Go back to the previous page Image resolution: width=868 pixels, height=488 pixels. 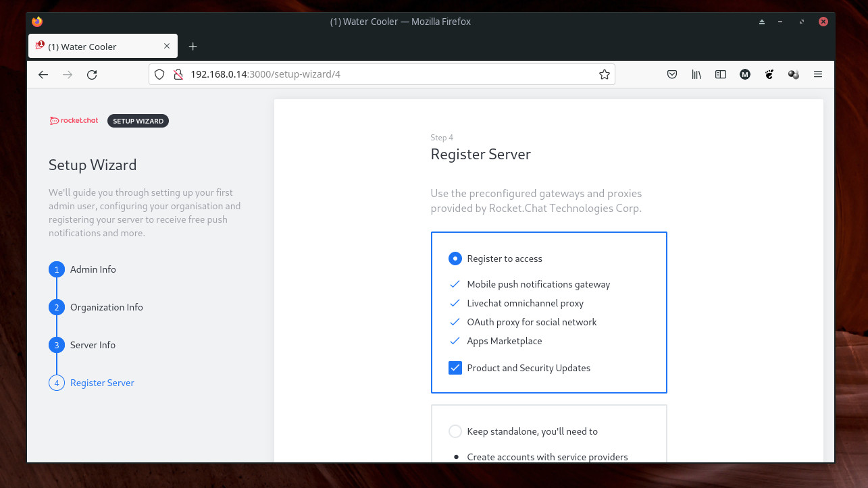tap(43, 74)
